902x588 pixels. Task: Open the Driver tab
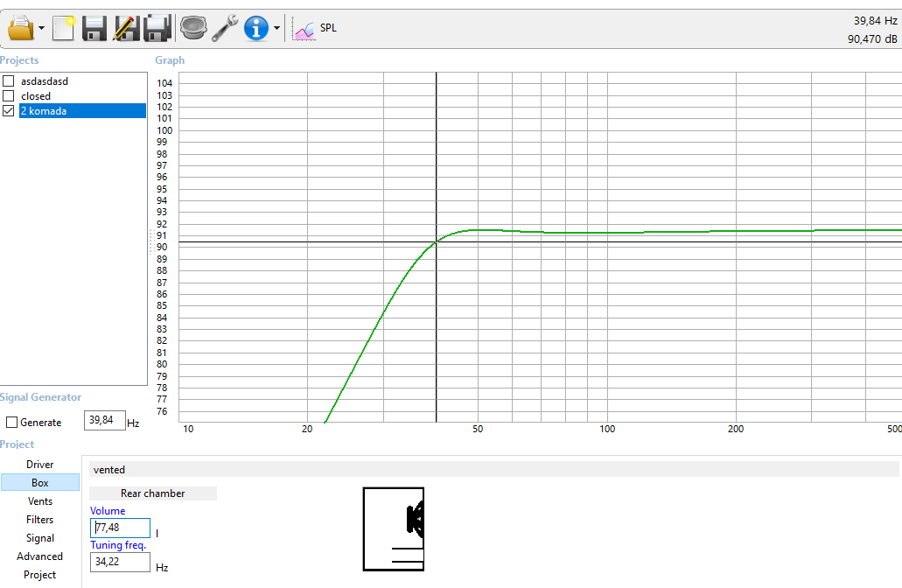[x=39, y=465]
